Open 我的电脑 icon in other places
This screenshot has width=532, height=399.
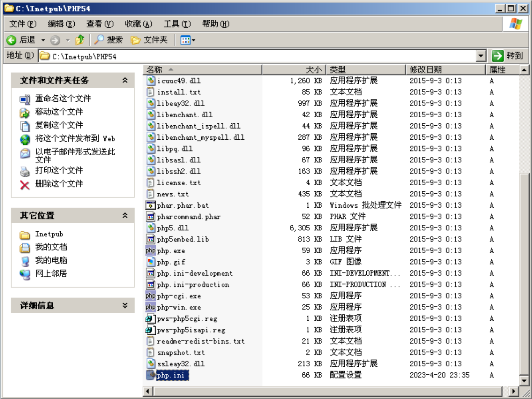click(25, 261)
